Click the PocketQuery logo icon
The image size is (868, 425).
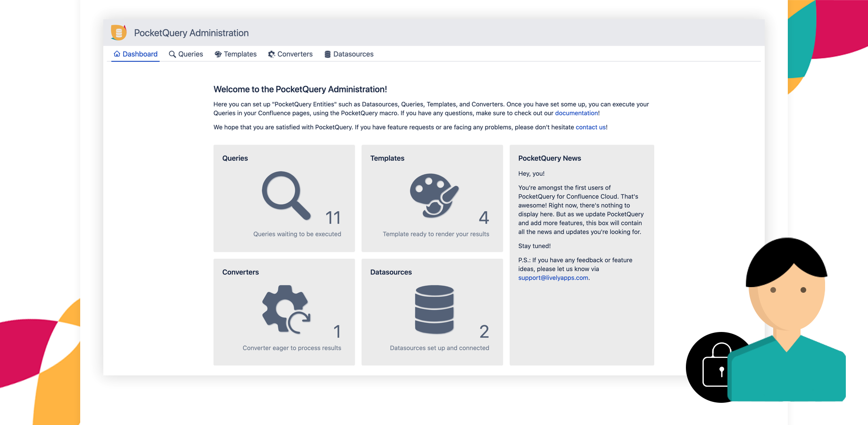point(118,33)
